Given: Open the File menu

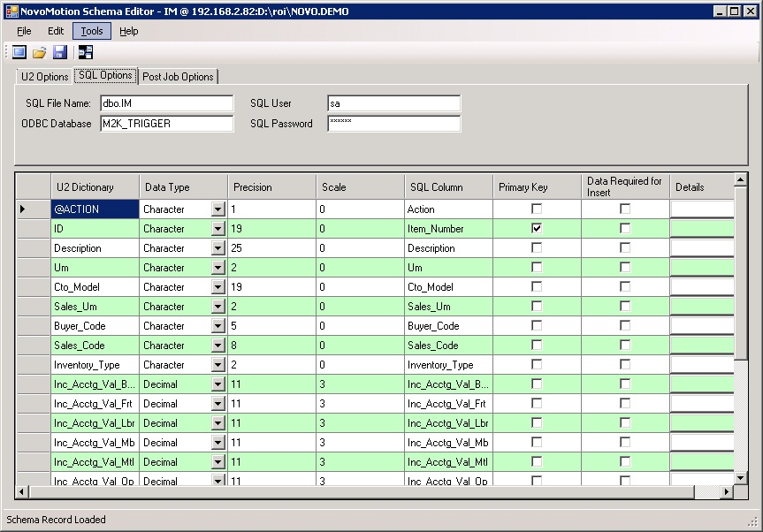Looking at the screenshot, I should click(24, 31).
